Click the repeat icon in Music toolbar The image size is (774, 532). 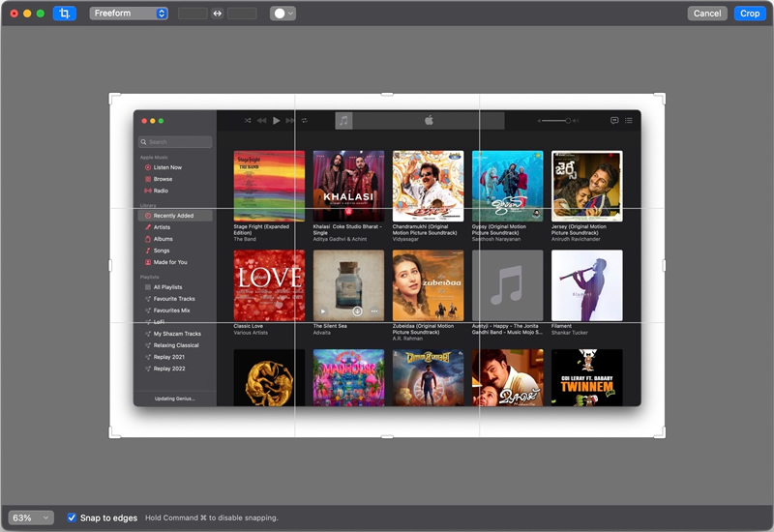tap(305, 120)
